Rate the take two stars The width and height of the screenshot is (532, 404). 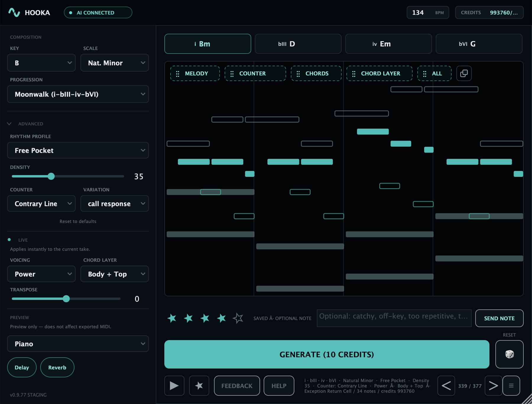click(x=188, y=318)
